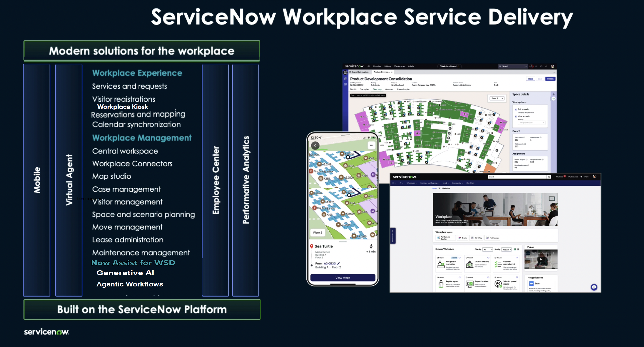Open the My Favorites side tab
Viewport: 644px width, 347px height.
(x=392, y=235)
